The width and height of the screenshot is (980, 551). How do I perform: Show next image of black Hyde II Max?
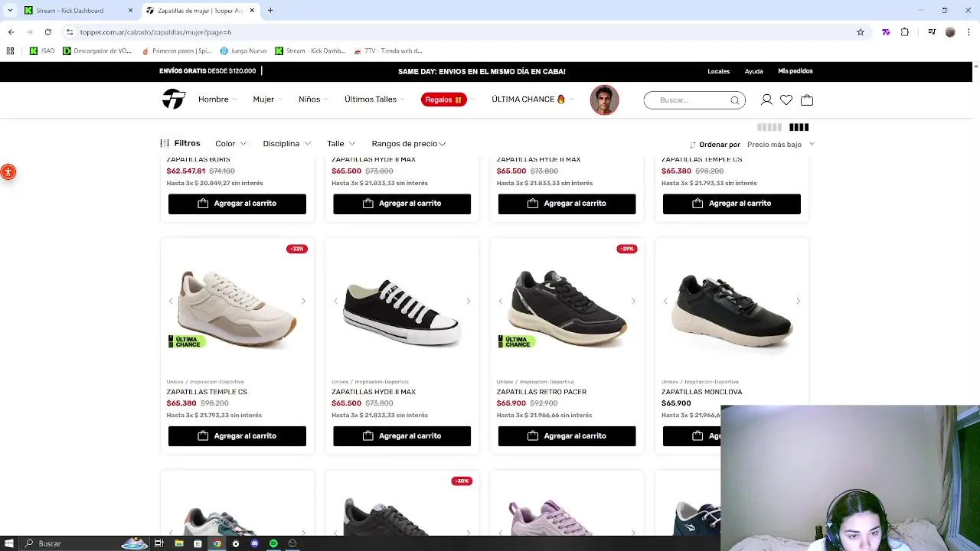[469, 302]
